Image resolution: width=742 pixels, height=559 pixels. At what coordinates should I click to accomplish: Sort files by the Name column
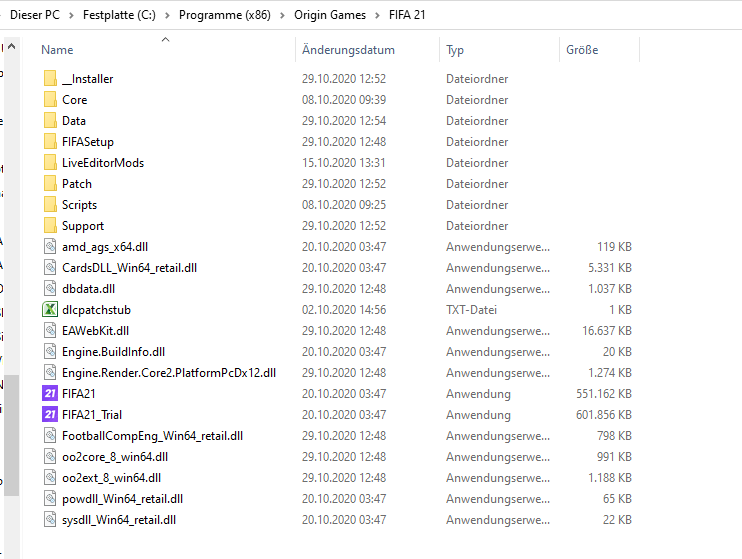[57, 50]
